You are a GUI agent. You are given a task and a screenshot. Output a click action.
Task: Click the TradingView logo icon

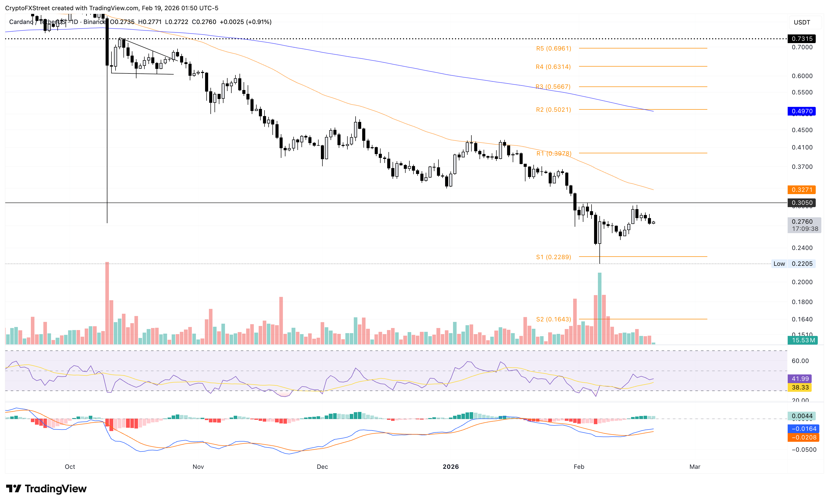[x=14, y=488]
